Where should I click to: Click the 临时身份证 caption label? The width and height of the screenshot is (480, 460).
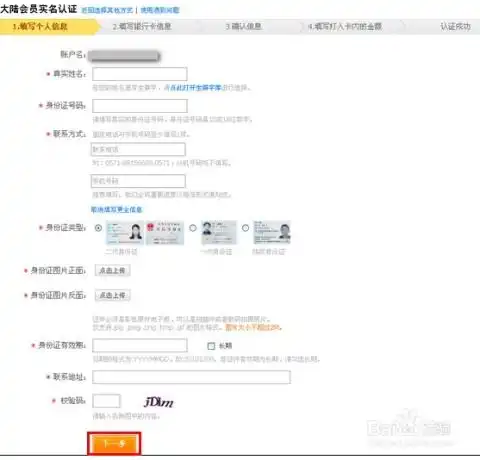[x=269, y=252]
